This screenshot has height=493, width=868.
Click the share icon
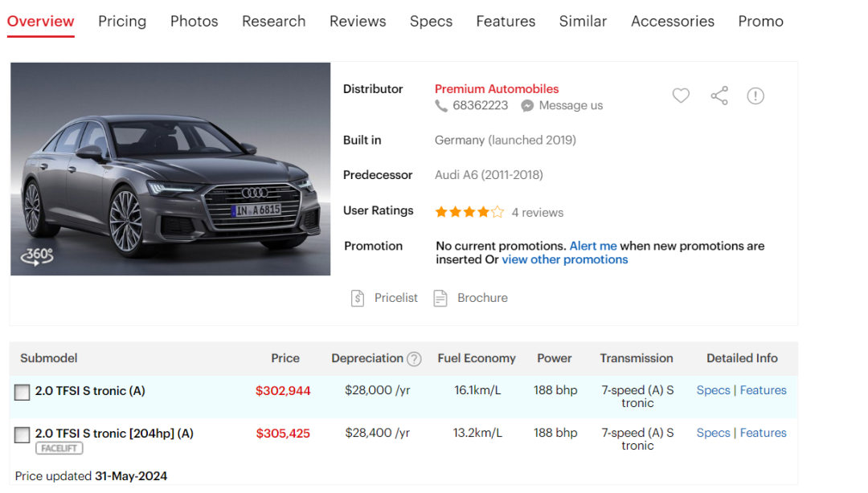(719, 96)
